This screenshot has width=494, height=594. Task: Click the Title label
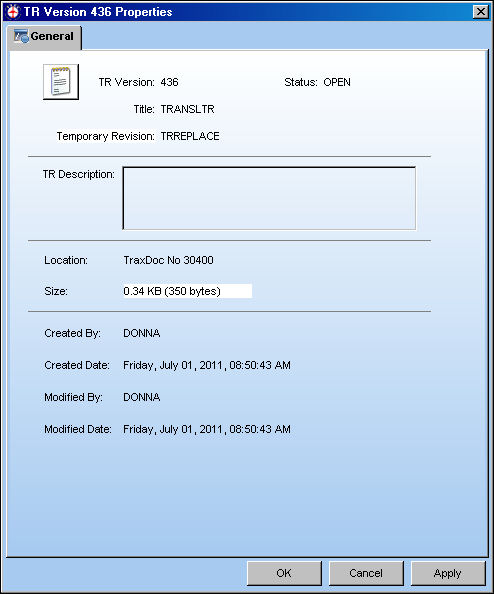pyautogui.click(x=144, y=109)
